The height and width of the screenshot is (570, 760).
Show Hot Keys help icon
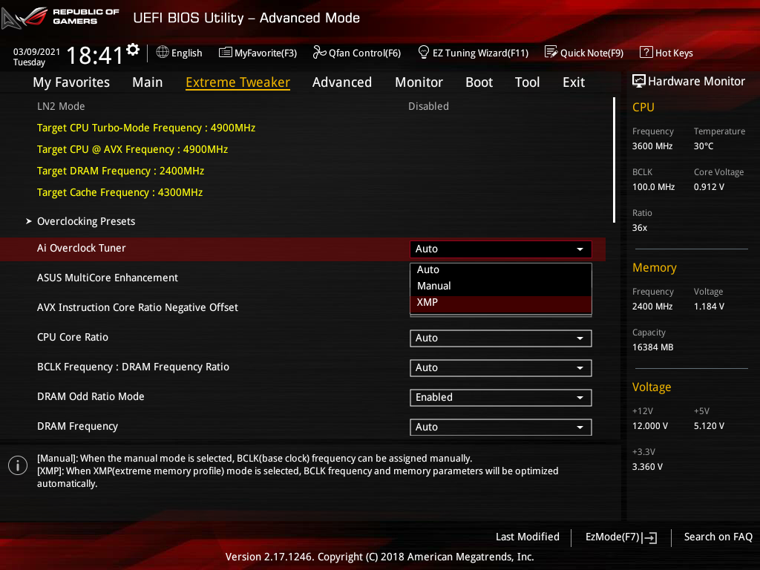[646, 52]
